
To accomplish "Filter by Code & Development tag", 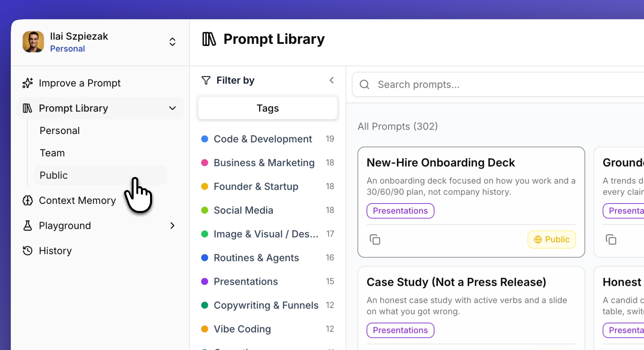I will (x=268, y=139).
